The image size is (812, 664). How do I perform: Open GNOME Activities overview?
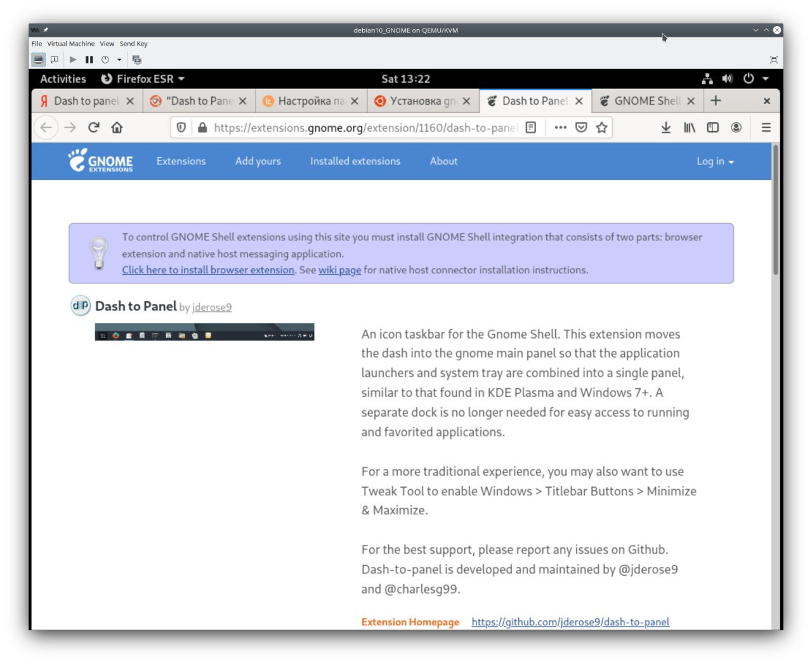[x=63, y=79]
